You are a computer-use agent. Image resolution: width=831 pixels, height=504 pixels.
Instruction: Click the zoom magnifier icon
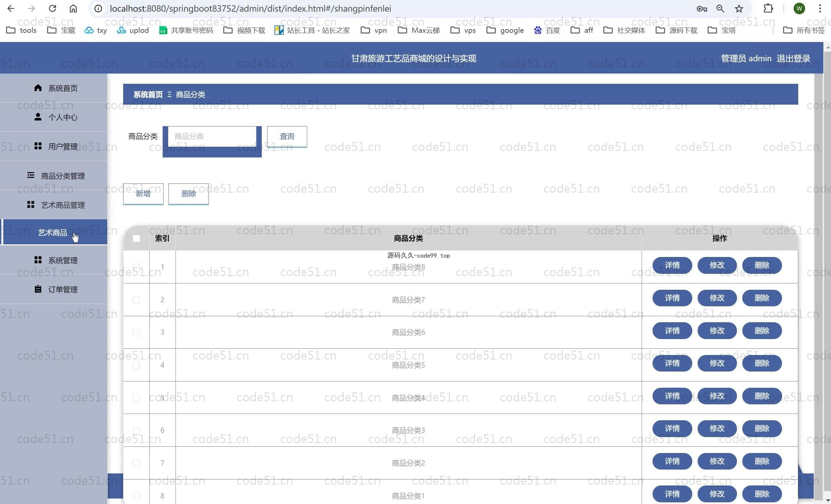(720, 9)
